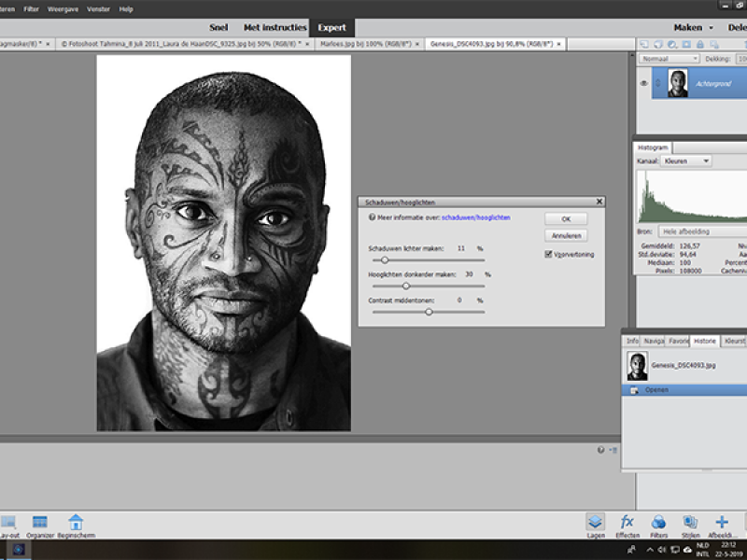Click the Beginscherm home icon
The image size is (747, 560).
click(x=76, y=525)
